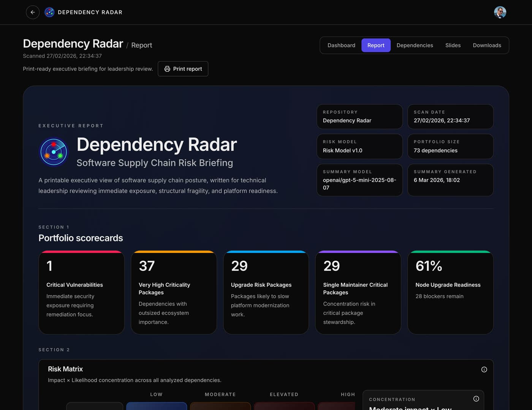Select the Critical Vulnerabilities scorecard
Viewport: 532px width, 410px height.
pyautogui.click(x=81, y=292)
